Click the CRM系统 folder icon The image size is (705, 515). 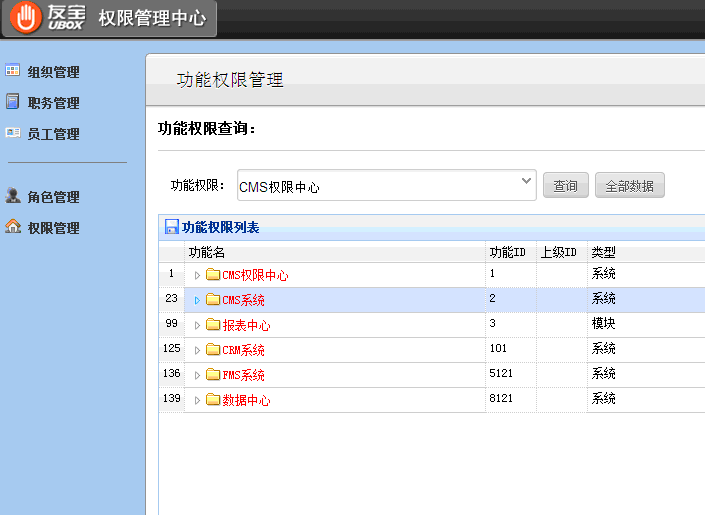(213, 349)
